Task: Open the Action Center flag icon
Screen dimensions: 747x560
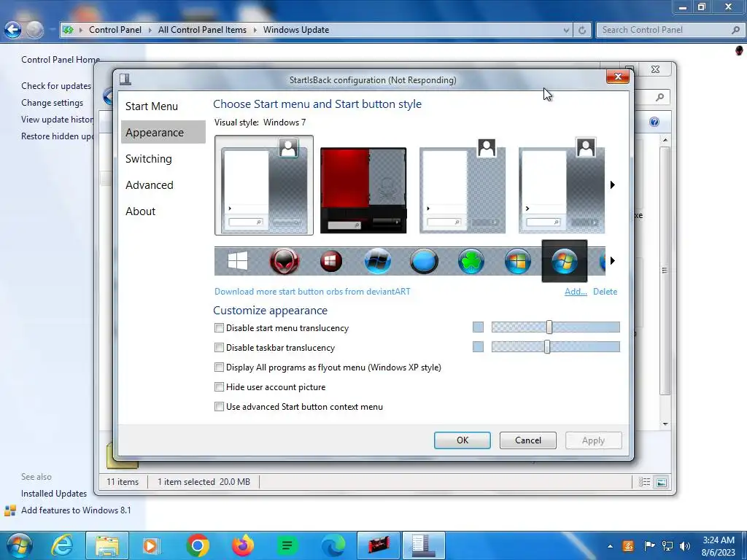Action: point(649,546)
